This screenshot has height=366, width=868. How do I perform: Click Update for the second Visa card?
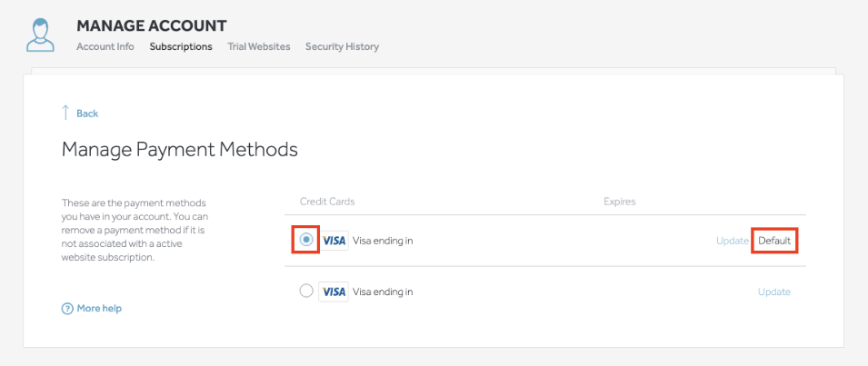[773, 292]
